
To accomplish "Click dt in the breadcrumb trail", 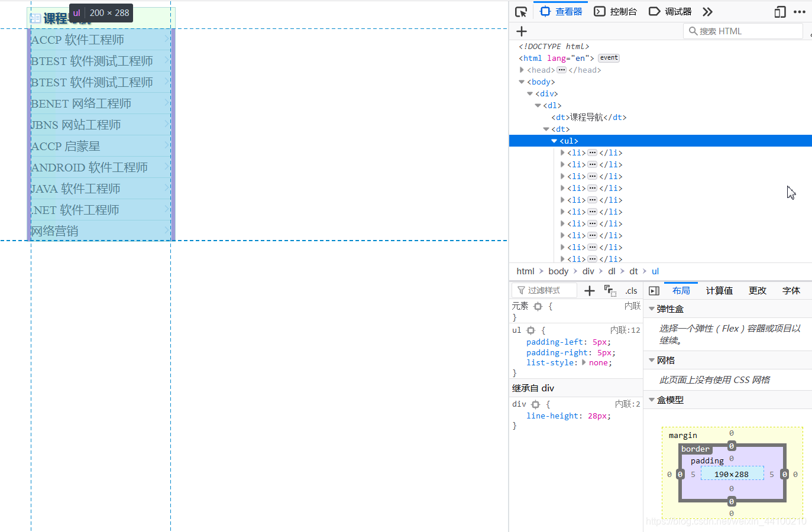I will click(633, 271).
